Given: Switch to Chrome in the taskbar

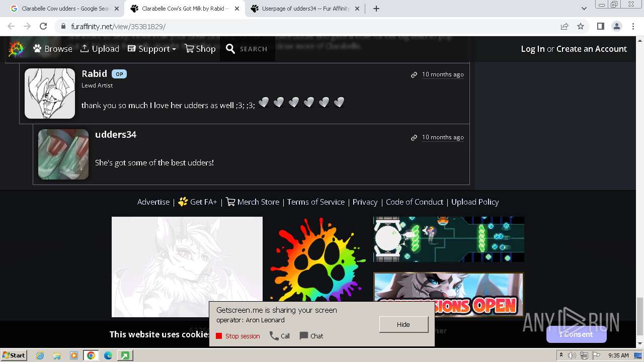Looking at the screenshot, I should [x=91, y=355].
